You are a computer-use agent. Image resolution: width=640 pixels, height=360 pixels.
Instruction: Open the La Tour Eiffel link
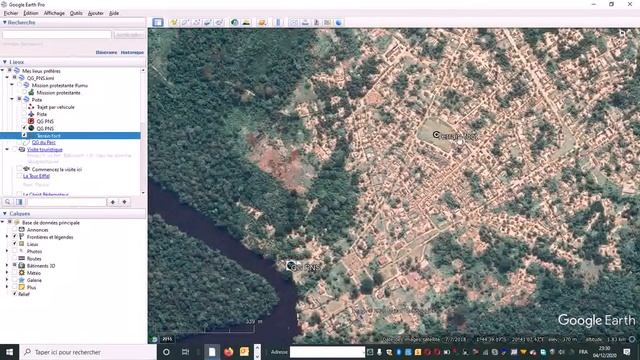(36, 176)
